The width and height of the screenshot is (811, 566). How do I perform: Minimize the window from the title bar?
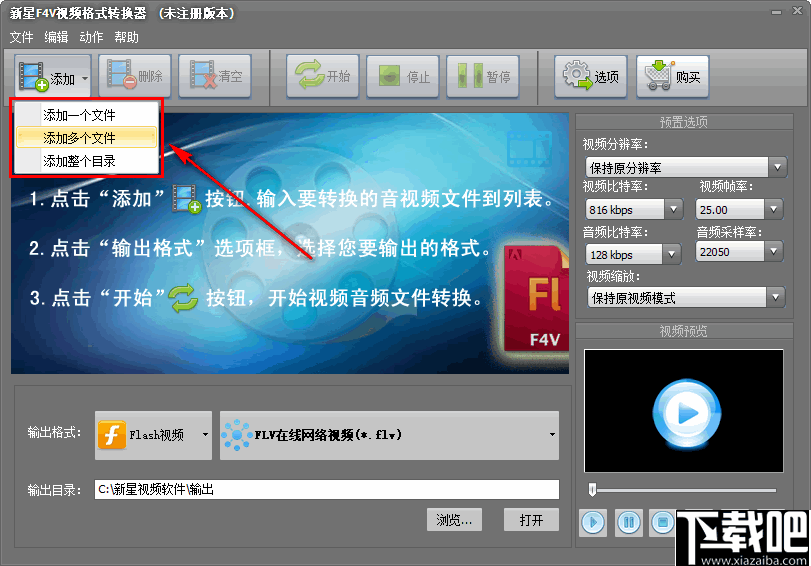point(777,11)
